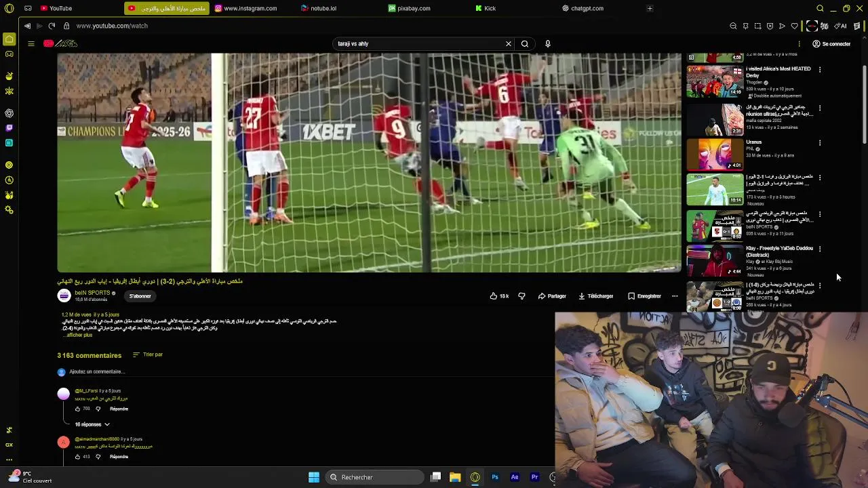This screenshot has width=868, height=488.
Task: Open the weather widget showing Ciel couvert
Action: coord(30,477)
